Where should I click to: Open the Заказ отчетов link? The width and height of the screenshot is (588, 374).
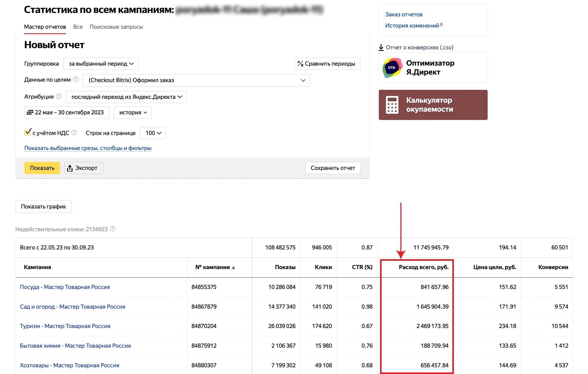[x=404, y=14]
